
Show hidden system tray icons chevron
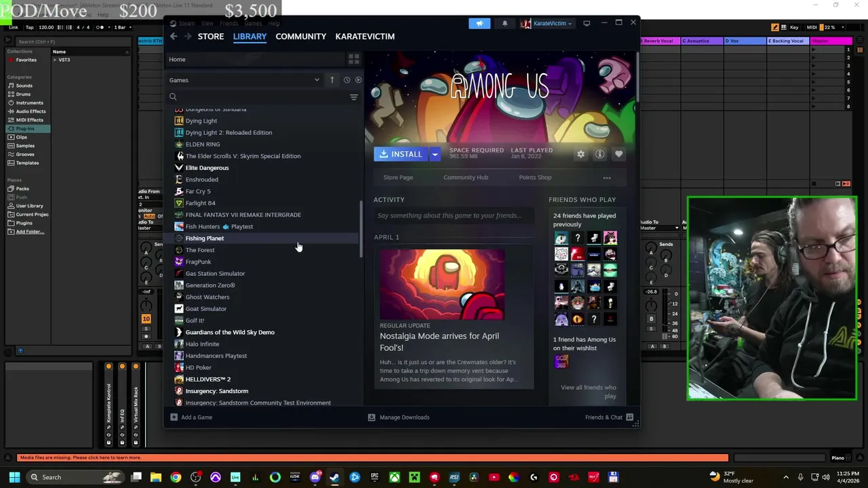pos(786,477)
